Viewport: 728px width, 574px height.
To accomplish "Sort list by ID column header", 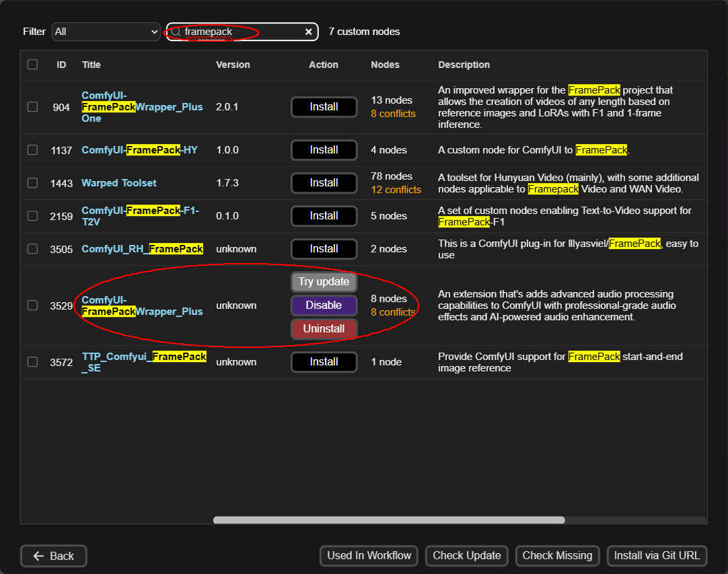I will point(61,65).
